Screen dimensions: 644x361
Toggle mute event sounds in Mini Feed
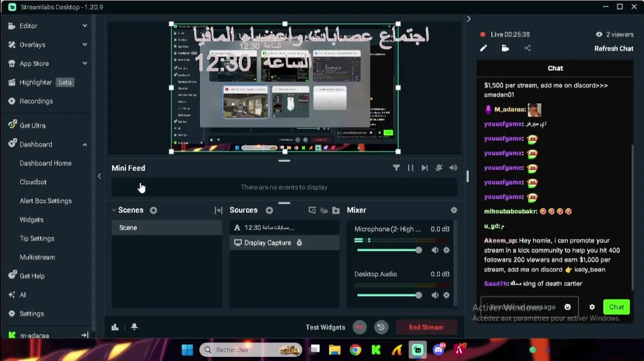click(x=439, y=168)
